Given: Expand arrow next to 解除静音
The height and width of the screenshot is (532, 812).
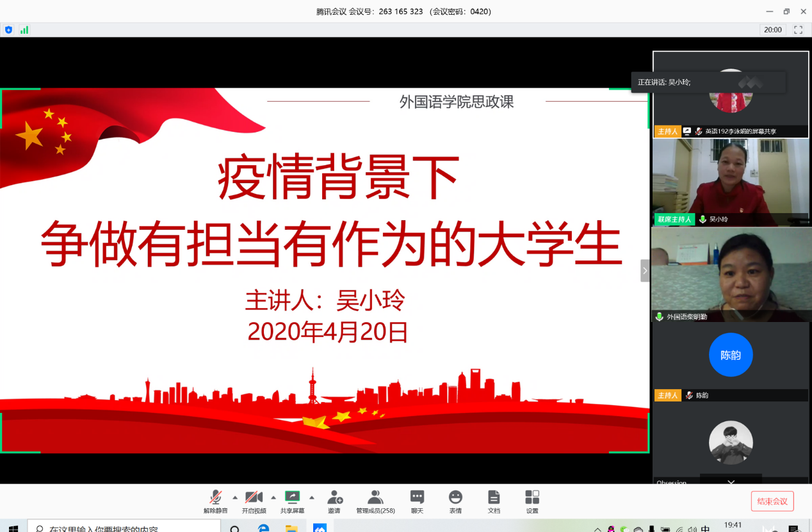Looking at the screenshot, I should pos(235,497).
